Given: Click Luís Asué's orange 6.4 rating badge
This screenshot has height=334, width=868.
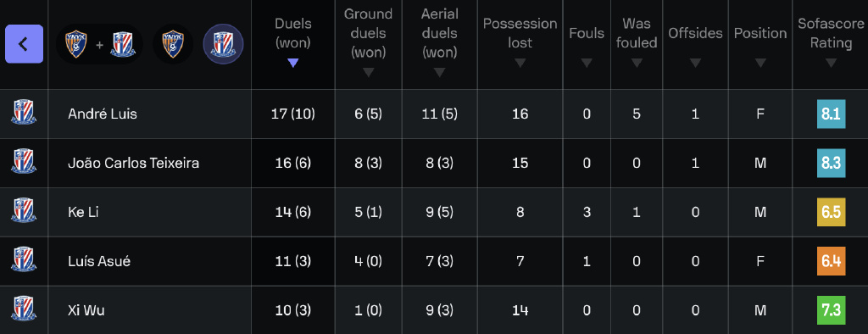Looking at the screenshot, I should pos(831,261).
